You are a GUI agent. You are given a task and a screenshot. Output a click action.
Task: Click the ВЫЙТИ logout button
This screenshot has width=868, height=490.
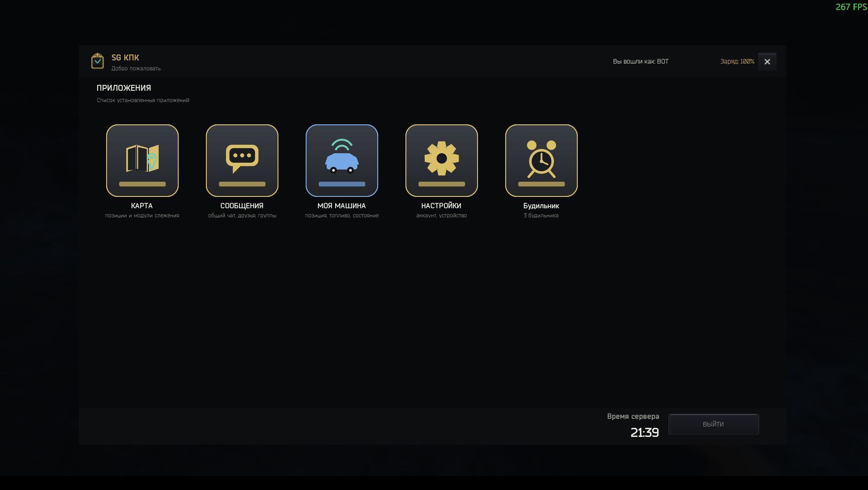(x=713, y=424)
